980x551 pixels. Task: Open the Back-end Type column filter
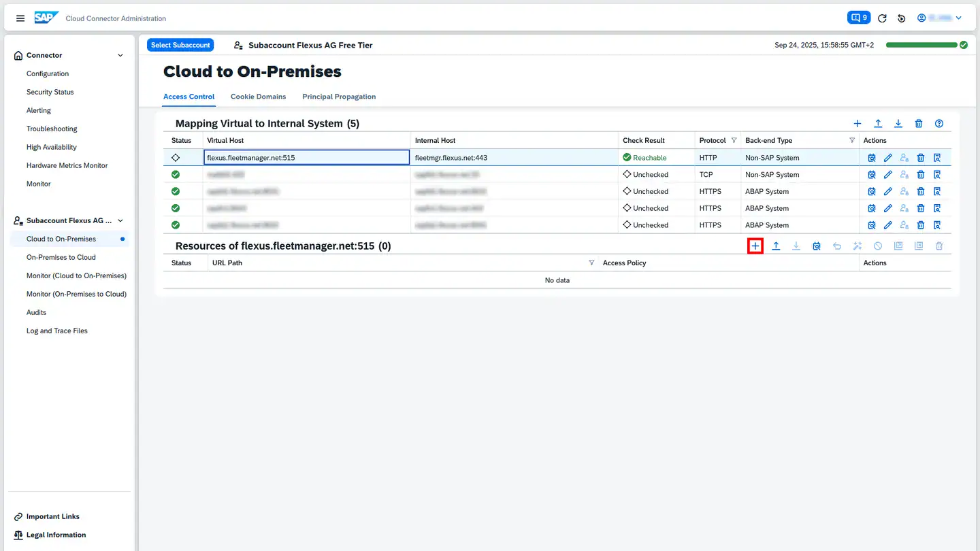852,141
